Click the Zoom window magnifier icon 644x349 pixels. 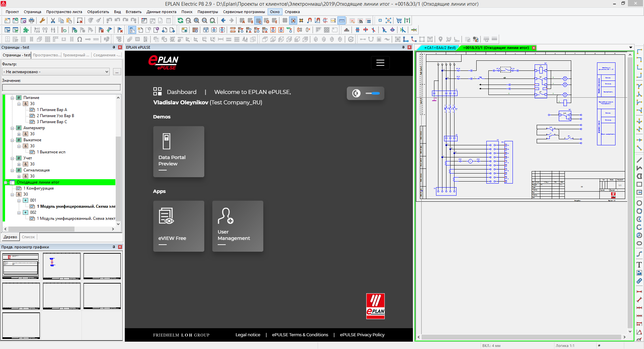tap(189, 20)
